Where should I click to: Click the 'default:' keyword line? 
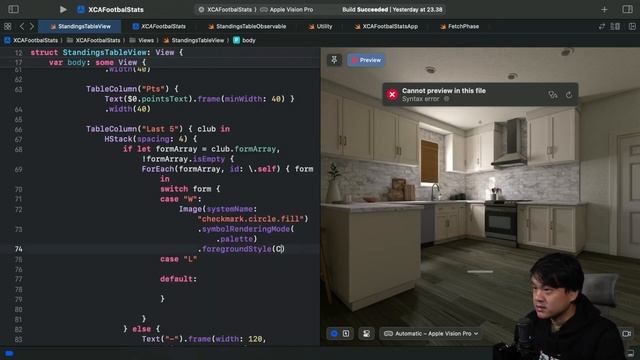(179, 279)
